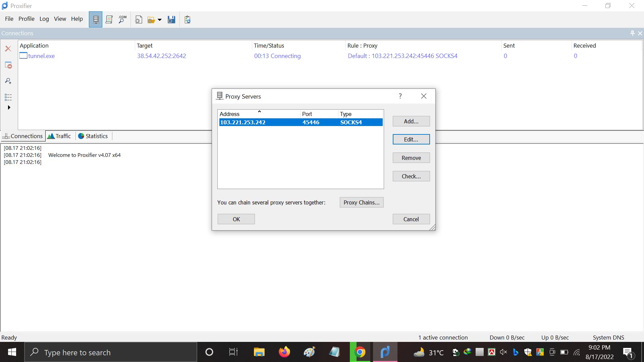
Task: Open Proxifier from the taskbar
Action: [385, 352]
